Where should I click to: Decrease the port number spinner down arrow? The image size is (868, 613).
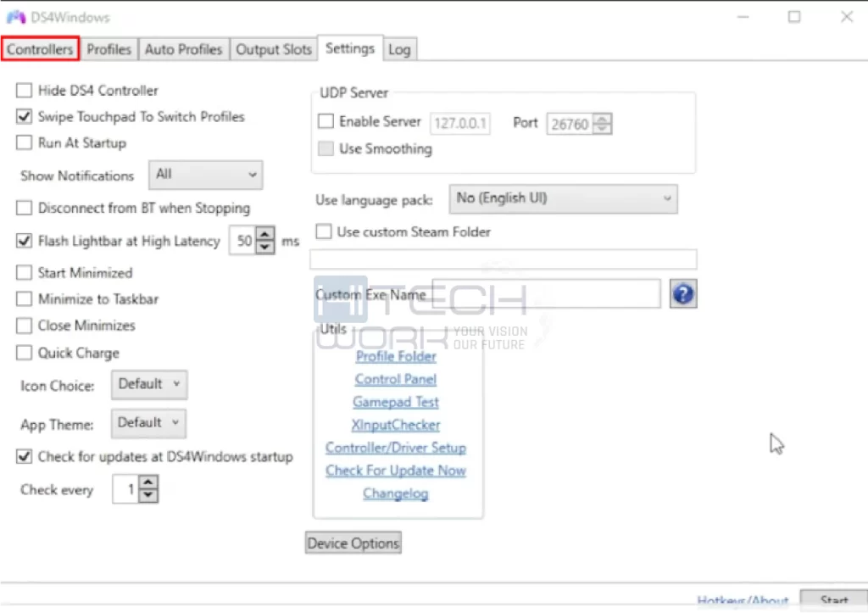click(x=603, y=129)
